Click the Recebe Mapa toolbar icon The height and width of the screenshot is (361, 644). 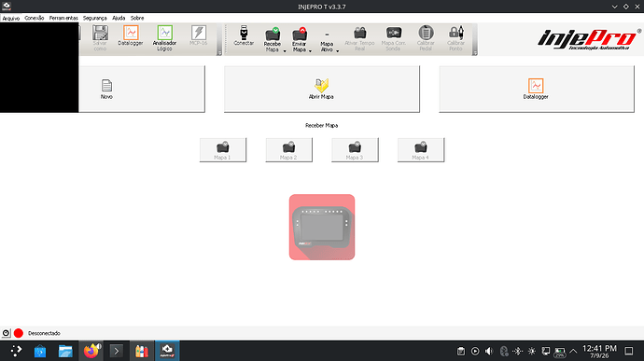pyautogui.click(x=273, y=35)
